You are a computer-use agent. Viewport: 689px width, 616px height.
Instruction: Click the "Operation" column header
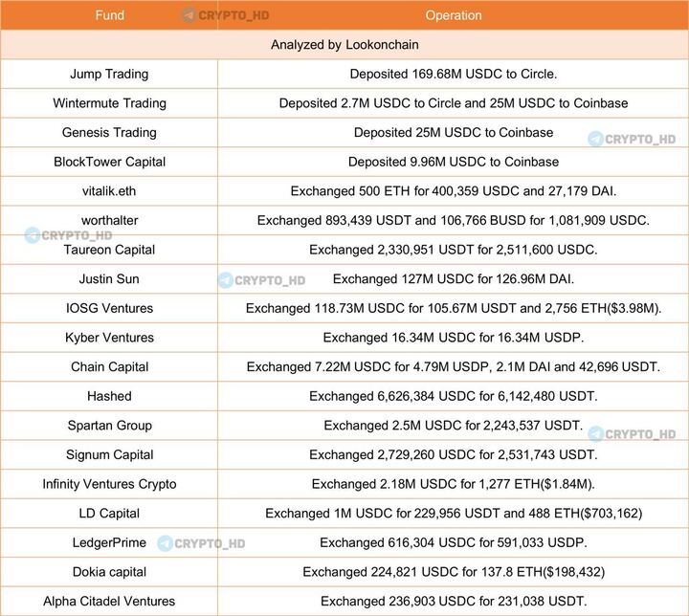point(454,15)
